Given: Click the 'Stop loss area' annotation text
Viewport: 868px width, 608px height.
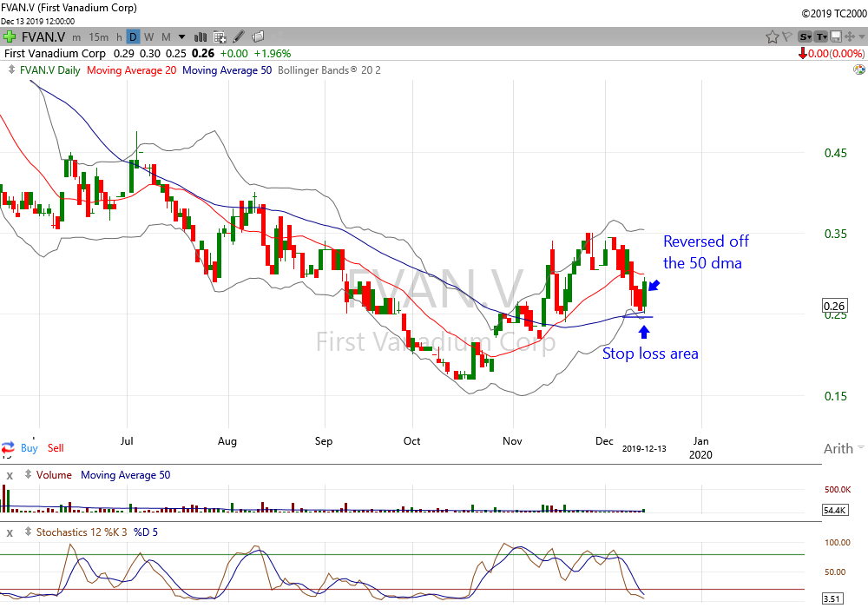Looking at the screenshot, I should 650,354.
